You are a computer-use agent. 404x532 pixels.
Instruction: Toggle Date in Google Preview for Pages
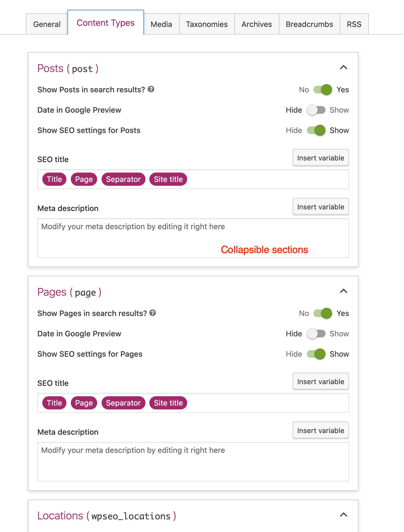pyautogui.click(x=316, y=334)
